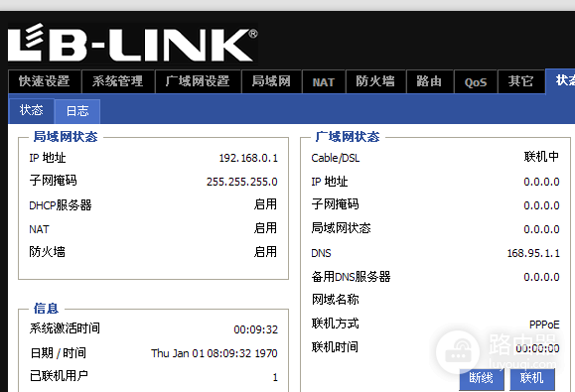Click the 断线 disconnect button
The image size is (575, 392).
482,378
